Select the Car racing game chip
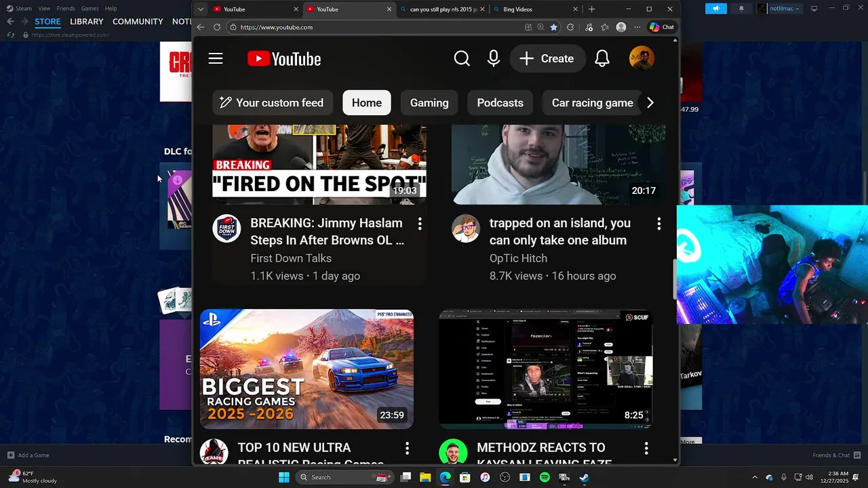Viewport: 868px width, 488px height. [x=592, y=103]
